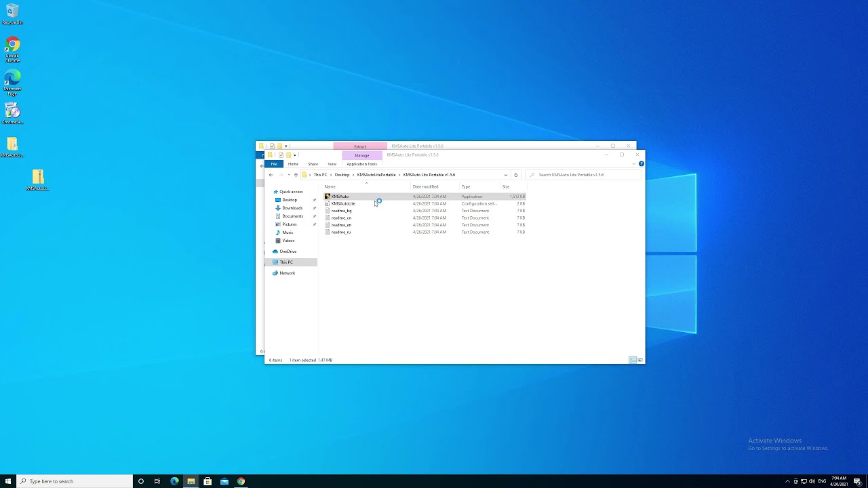Click the Meet Now tray icon
This screenshot has width=868, height=488.
[x=796, y=481]
